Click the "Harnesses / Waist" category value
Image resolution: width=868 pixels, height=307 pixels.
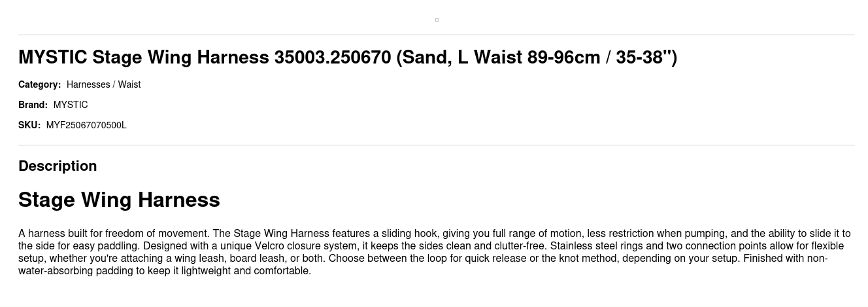coord(103,84)
